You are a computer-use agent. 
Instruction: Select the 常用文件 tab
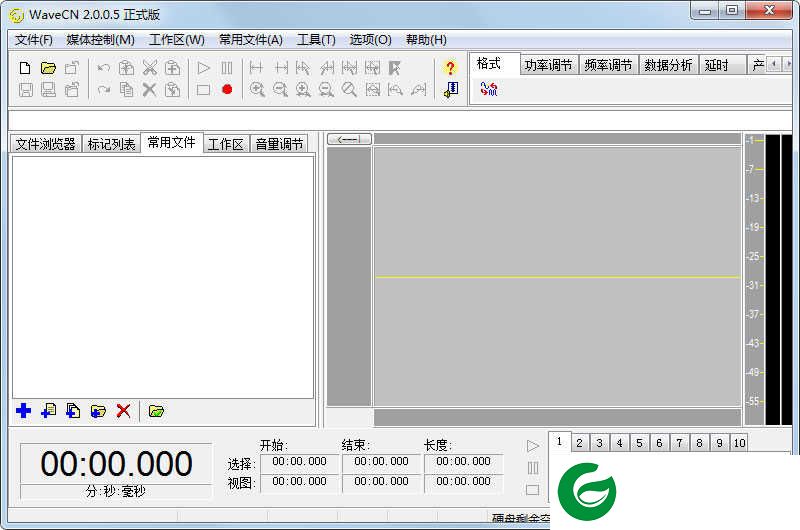[x=171, y=142]
